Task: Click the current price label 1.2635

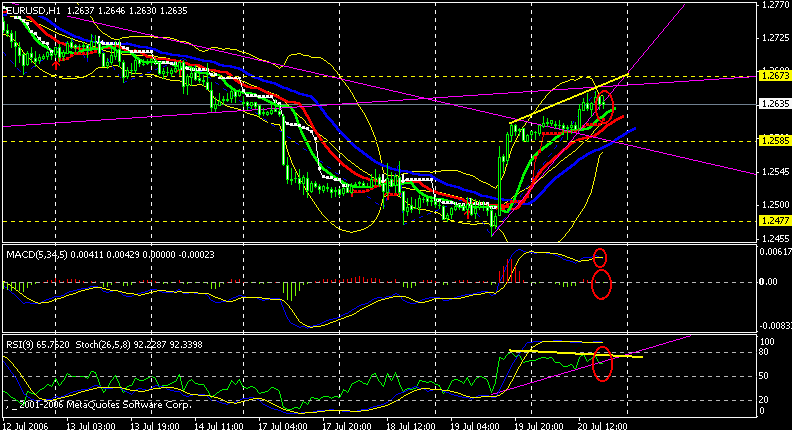Action: pyautogui.click(x=774, y=104)
